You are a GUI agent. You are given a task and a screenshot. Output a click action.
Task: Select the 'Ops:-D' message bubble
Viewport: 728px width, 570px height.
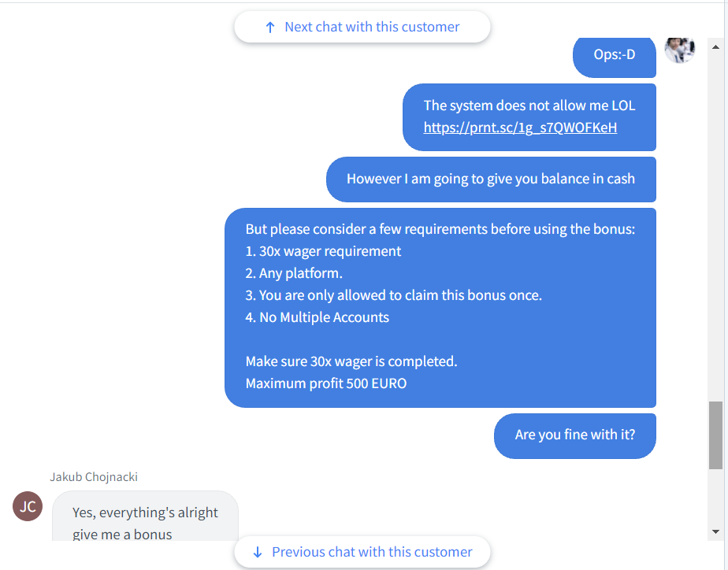click(615, 57)
